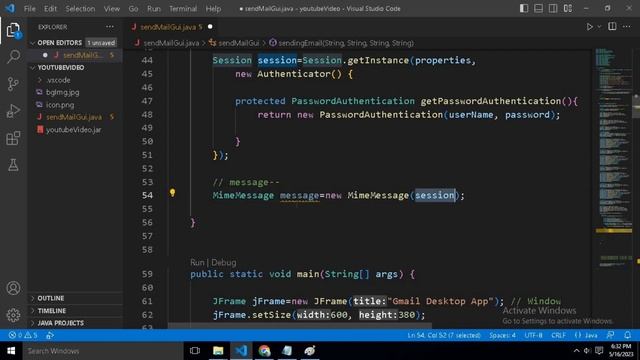This screenshot has width=640, height=360.
Task: Open icon.png in the explorer
Action: (60, 105)
